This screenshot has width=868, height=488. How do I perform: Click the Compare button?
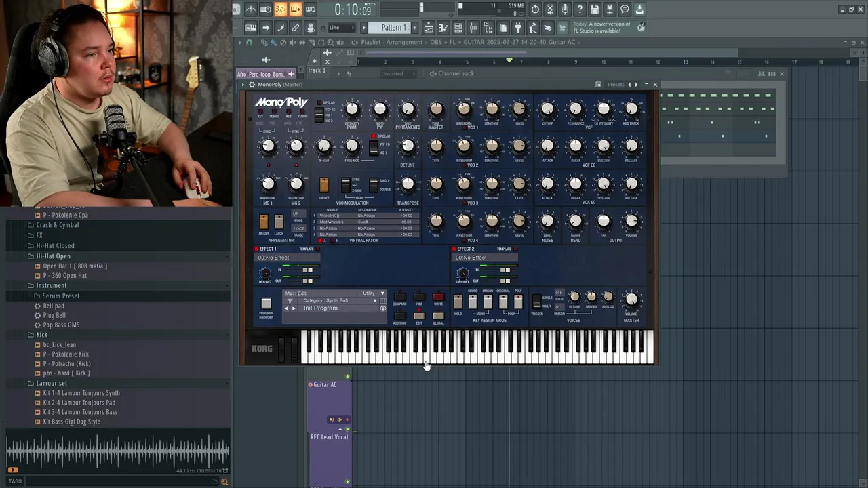click(x=400, y=297)
